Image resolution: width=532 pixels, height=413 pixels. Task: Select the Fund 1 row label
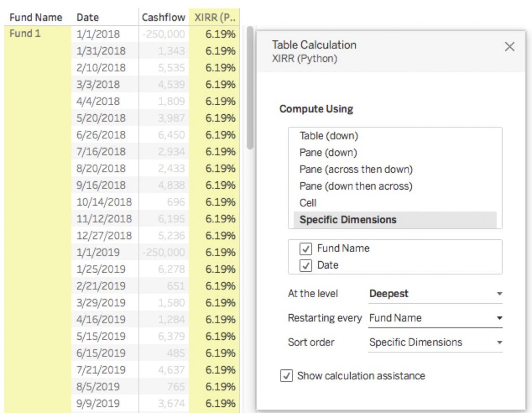[25, 34]
